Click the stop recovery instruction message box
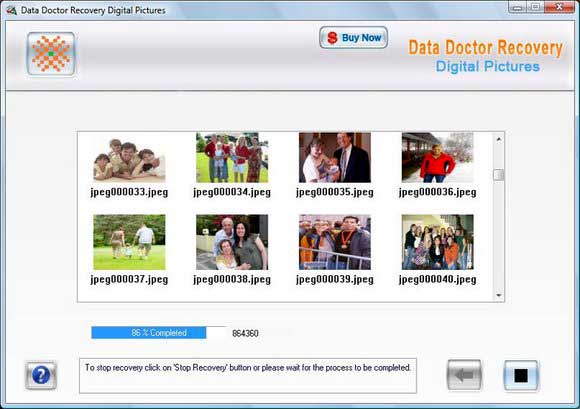This screenshot has height=409, width=580. click(248, 375)
